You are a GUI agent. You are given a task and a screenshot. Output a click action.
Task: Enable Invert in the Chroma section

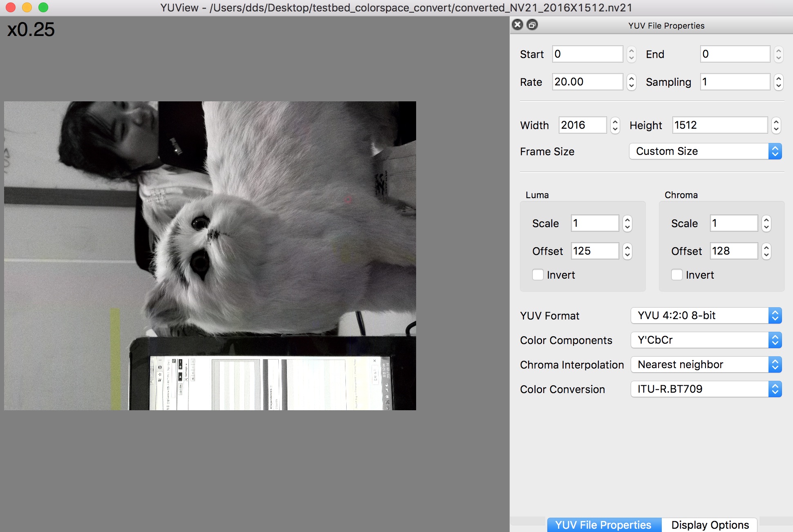coord(677,275)
